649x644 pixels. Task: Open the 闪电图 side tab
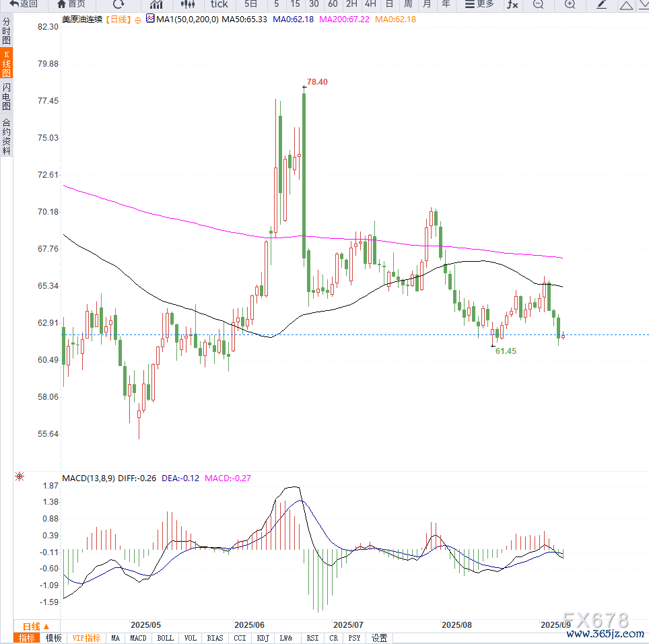coord(7,97)
